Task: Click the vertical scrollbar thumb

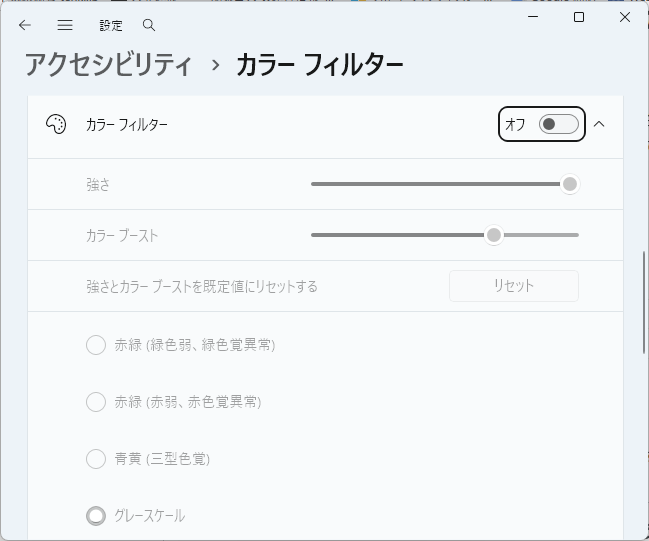Action: 644,303
